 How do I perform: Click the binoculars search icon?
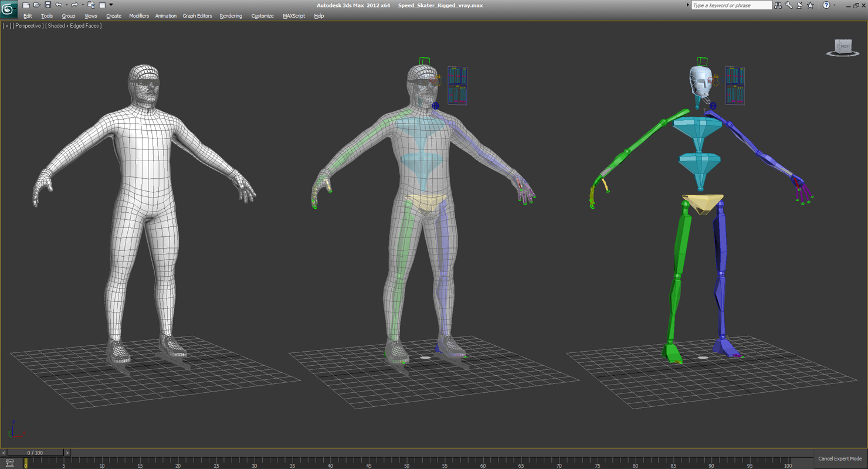click(x=778, y=5)
